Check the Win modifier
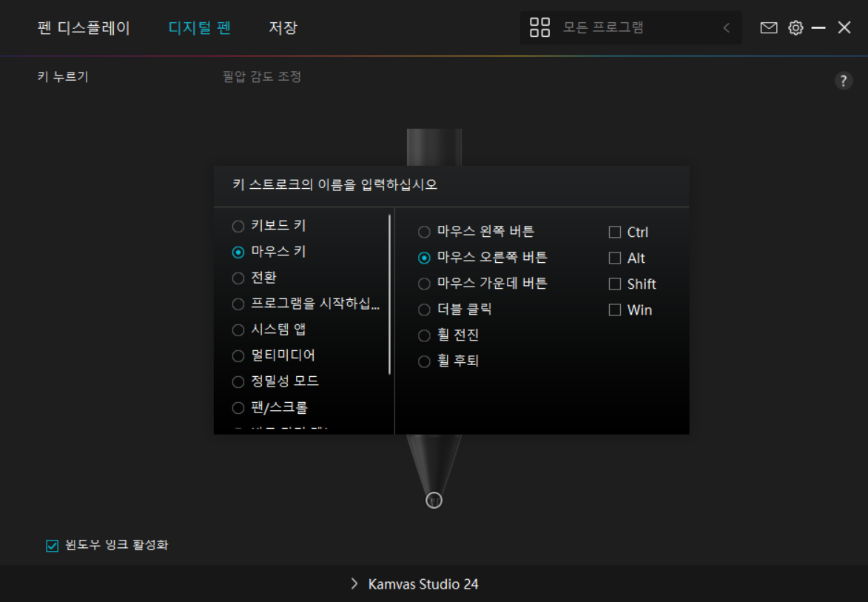 click(616, 309)
